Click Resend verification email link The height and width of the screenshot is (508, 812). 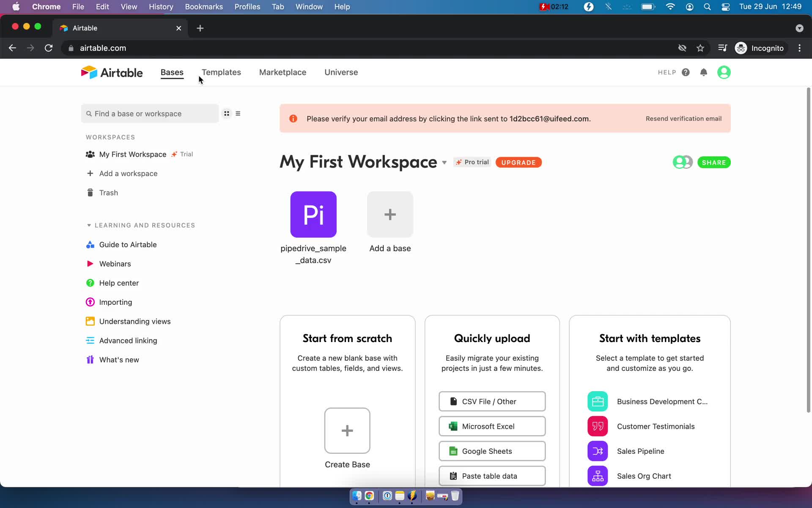(683, 118)
